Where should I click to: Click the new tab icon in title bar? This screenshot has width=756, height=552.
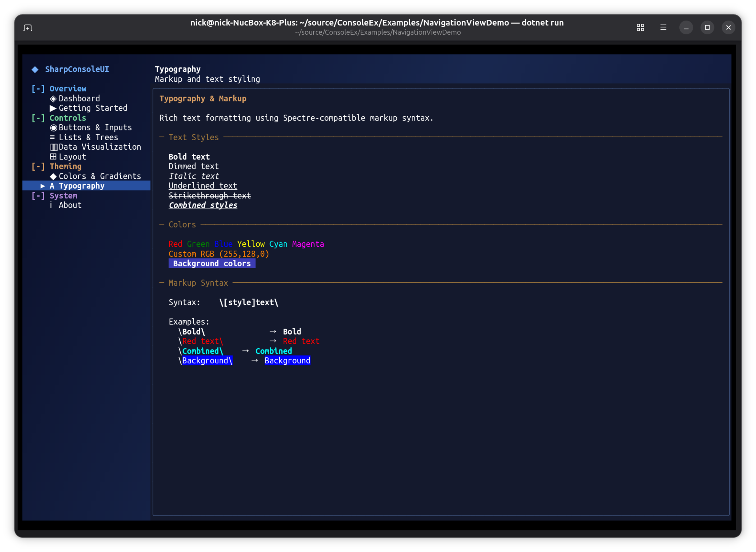click(x=28, y=28)
